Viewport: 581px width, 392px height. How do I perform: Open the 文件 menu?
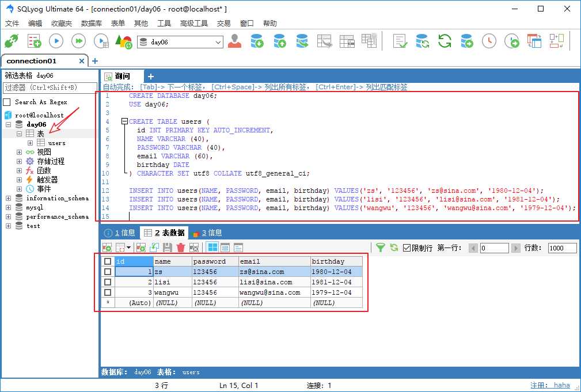(x=12, y=24)
